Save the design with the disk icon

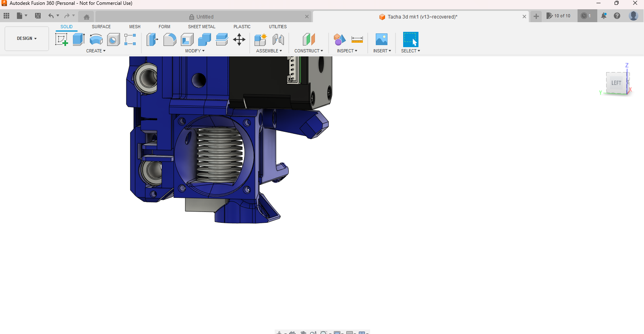pos(38,16)
